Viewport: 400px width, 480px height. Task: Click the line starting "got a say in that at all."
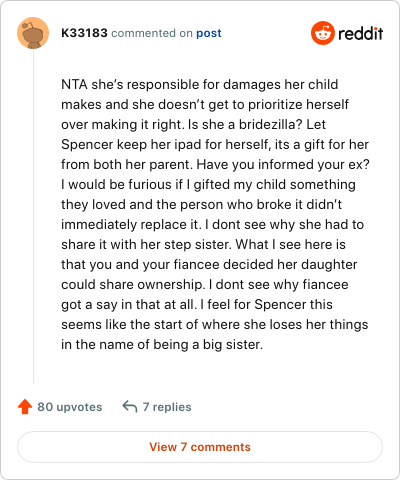(x=197, y=304)
